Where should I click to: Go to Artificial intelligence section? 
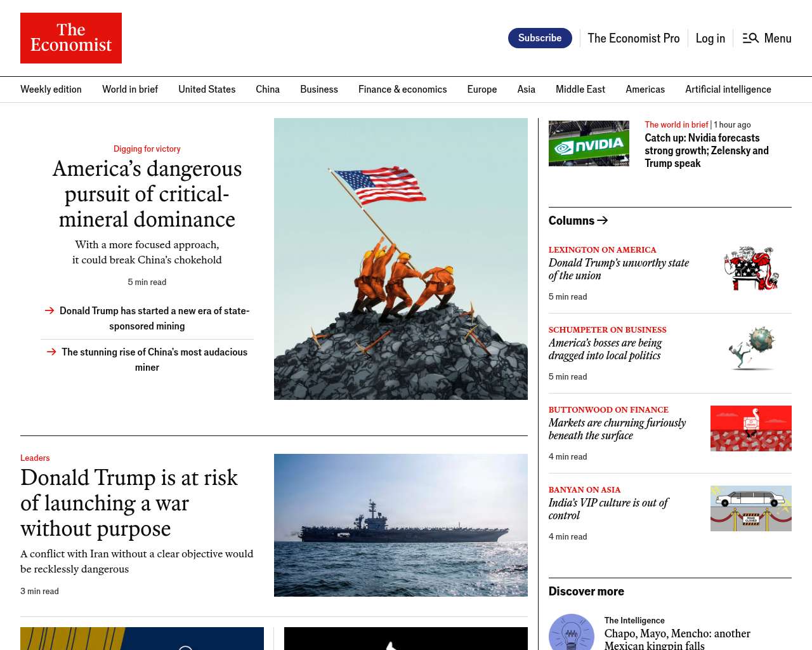[x=728, y=90]
